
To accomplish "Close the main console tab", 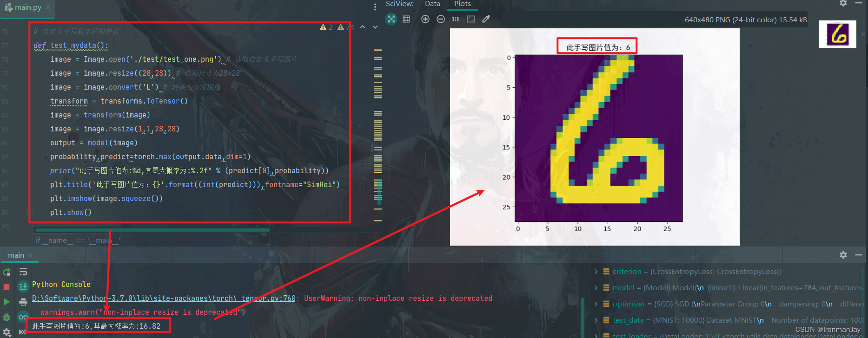I will point(30,255).
